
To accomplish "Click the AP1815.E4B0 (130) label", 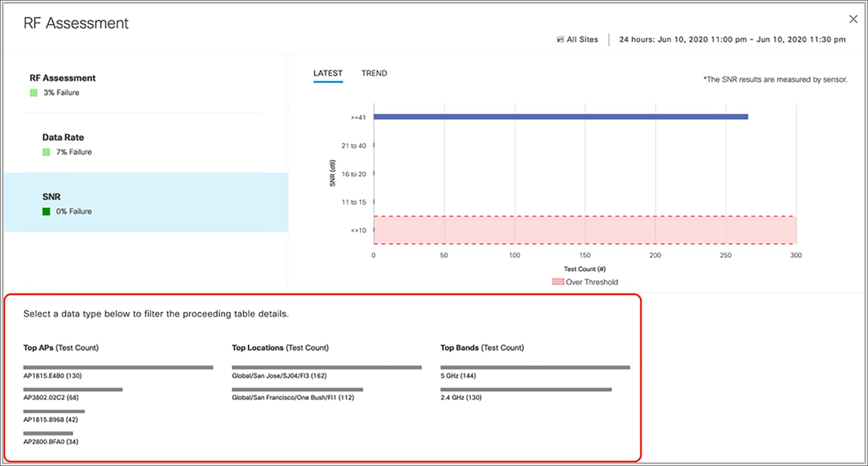I will pos(53,376).
